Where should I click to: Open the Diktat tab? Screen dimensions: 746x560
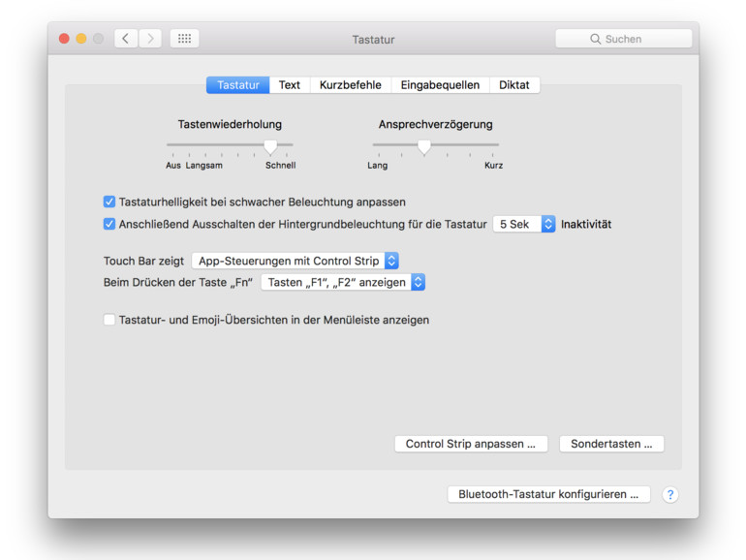tap(513, 85)
